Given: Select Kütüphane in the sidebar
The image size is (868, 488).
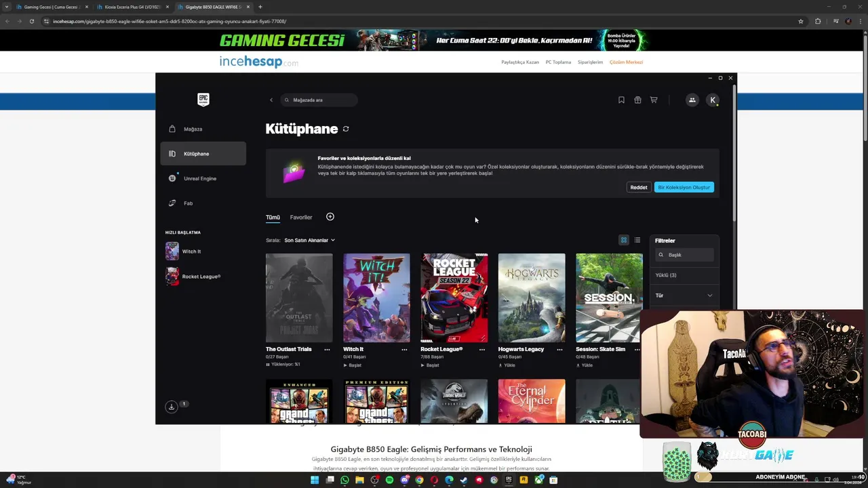Looking at the screenshot, I should point(203,154).
